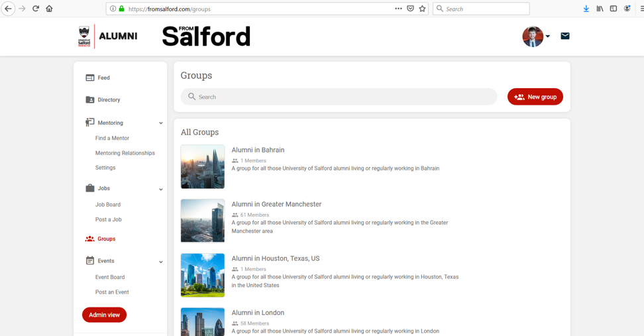Click the University of Salford Alumni logo

coord(107,36)
